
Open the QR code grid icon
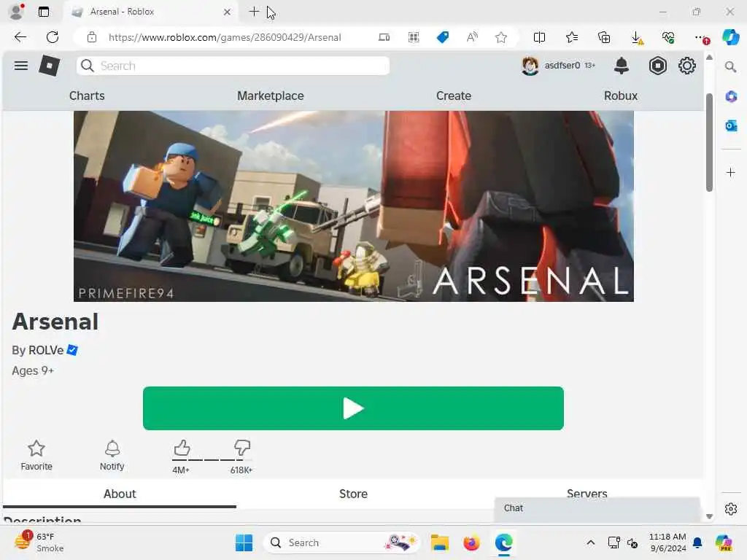pyautogui.click(x=414, y=37)
